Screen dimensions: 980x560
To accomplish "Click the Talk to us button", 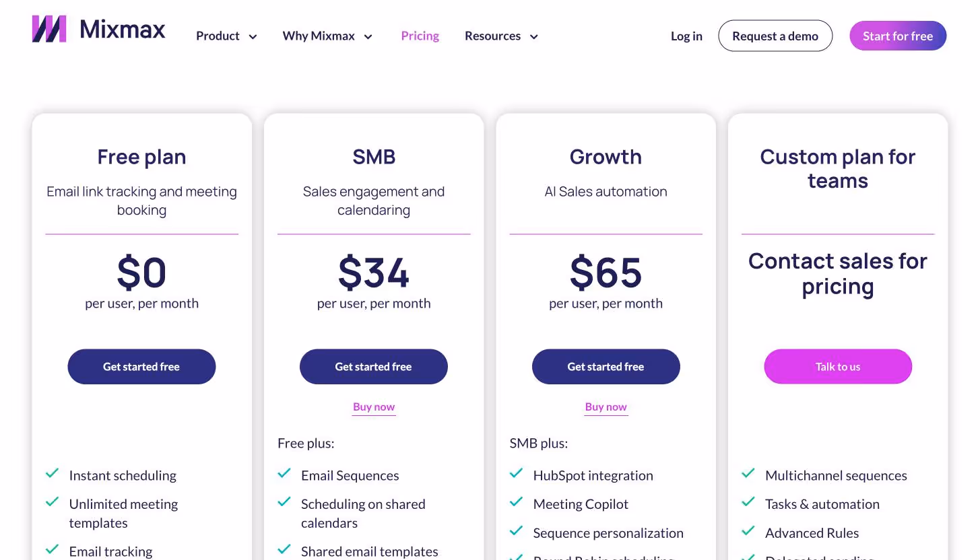I will [x=838, y=366].
